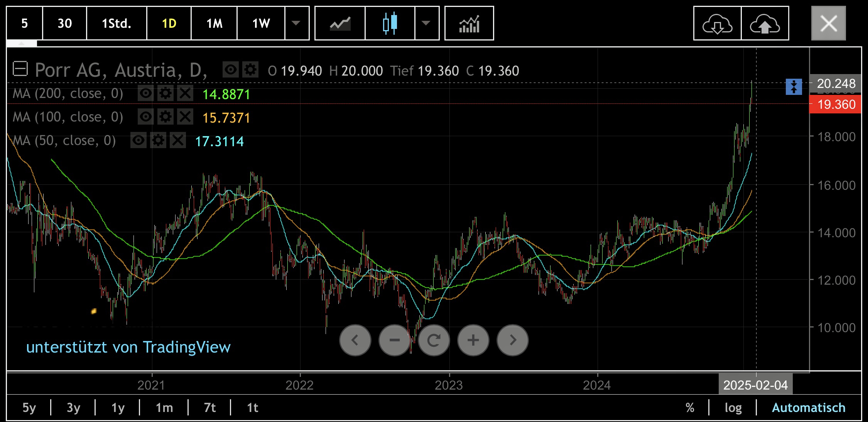Hide the MA 200 indicator eye

pos(145,94)
